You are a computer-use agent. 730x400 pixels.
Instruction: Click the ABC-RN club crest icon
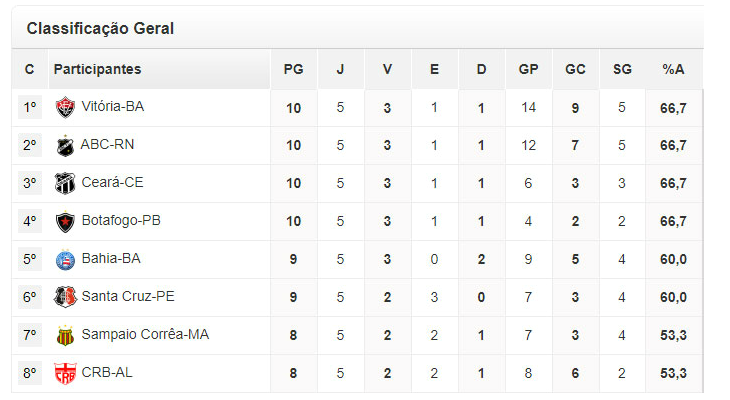65,145
